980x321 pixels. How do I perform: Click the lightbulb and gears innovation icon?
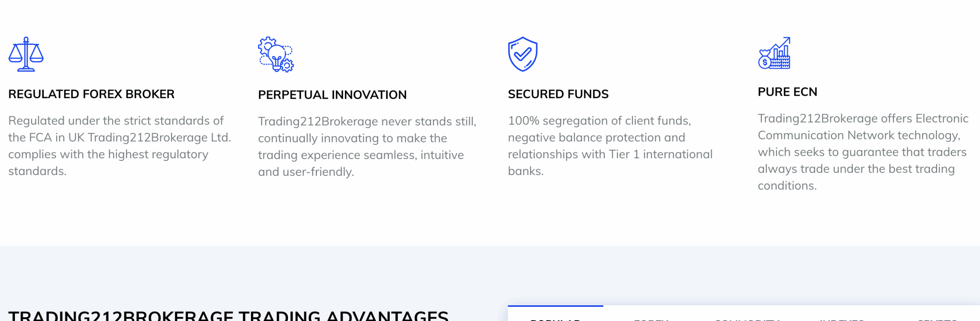coord(276,54)
